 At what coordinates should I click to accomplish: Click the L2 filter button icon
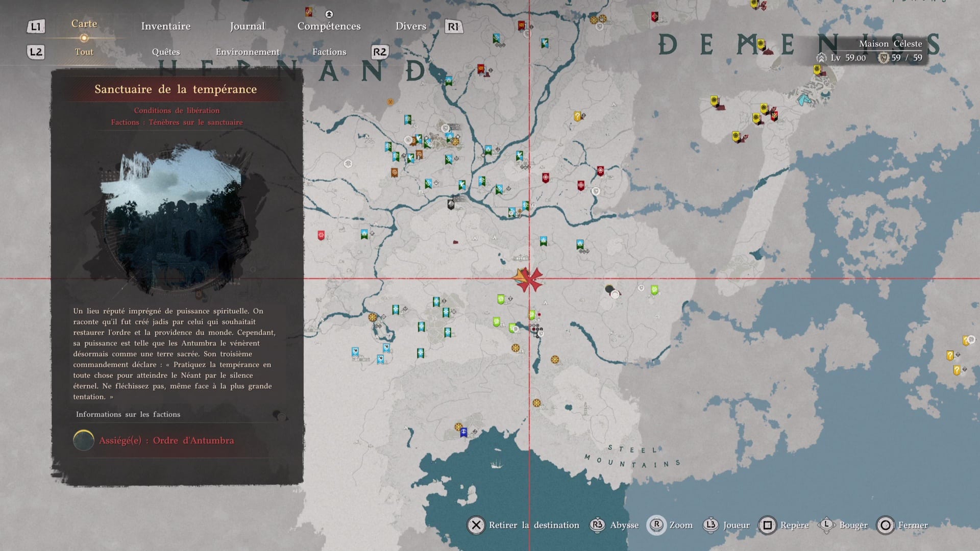coord(36,52)
